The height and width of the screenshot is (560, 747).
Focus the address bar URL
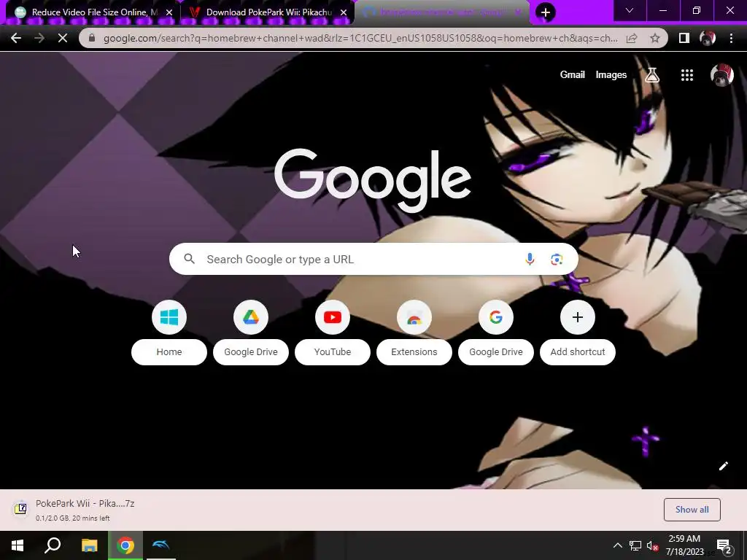360,38
